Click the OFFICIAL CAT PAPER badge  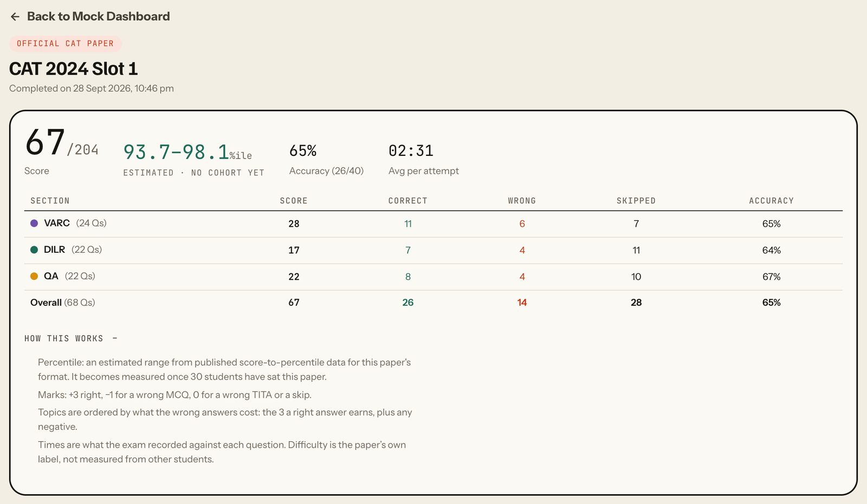pyautogui.click(x=65, y=43)
